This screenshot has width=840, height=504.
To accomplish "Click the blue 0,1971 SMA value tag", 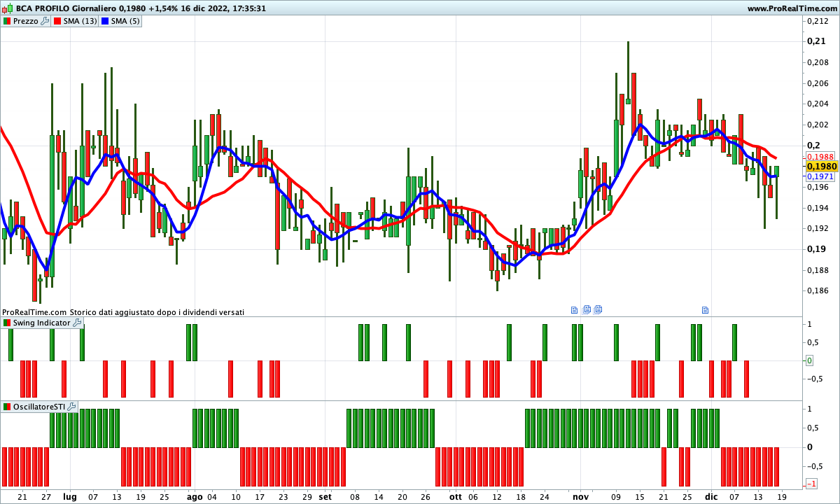I will tap(820, 177).
